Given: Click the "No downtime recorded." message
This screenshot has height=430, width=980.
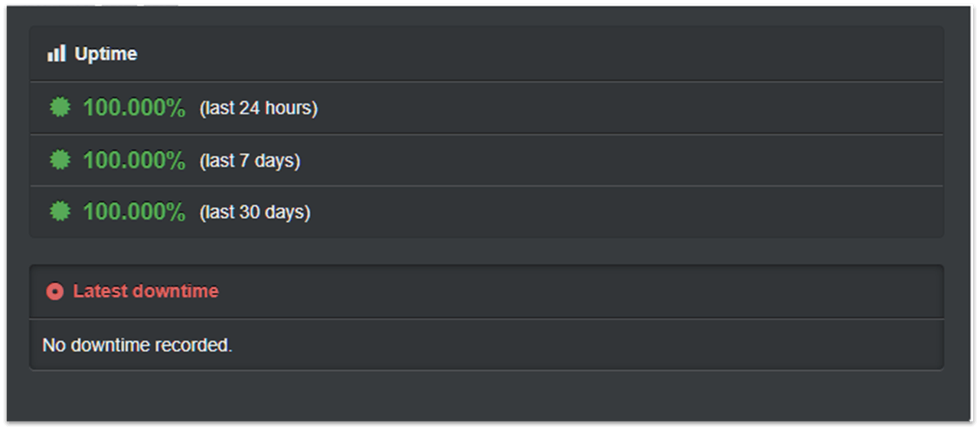Looking at the screenshot, I should pos(137,345).
